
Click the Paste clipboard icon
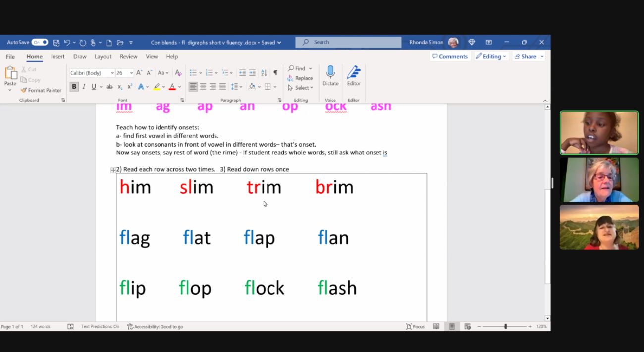10,73
